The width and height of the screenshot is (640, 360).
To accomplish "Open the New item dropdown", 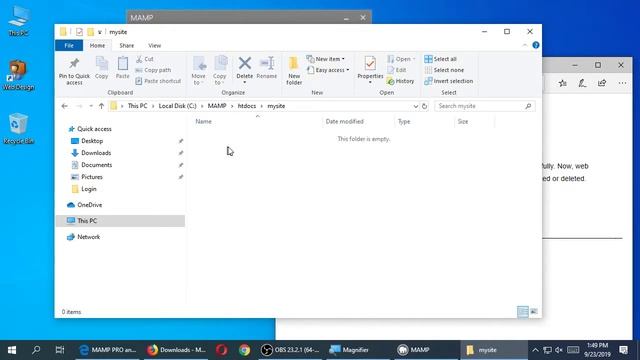I will coord(326,59).
